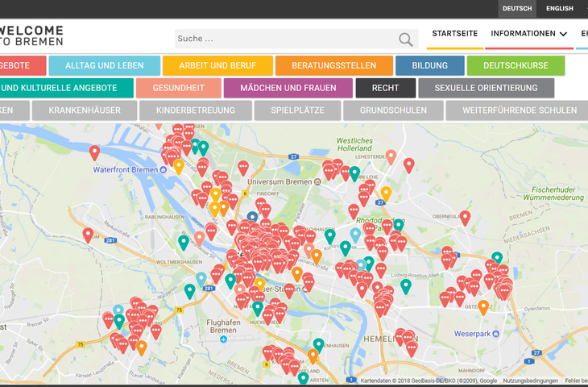
Task: Filter map by Mädchen und Frauen
Action: [288, 88]
